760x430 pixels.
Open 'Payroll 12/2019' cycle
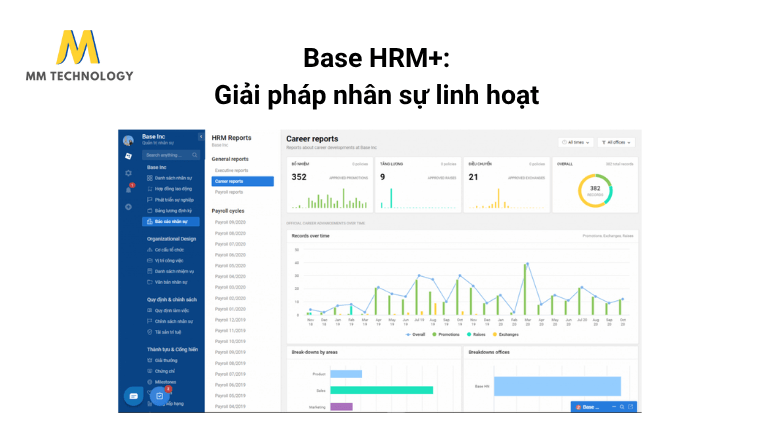230,319
